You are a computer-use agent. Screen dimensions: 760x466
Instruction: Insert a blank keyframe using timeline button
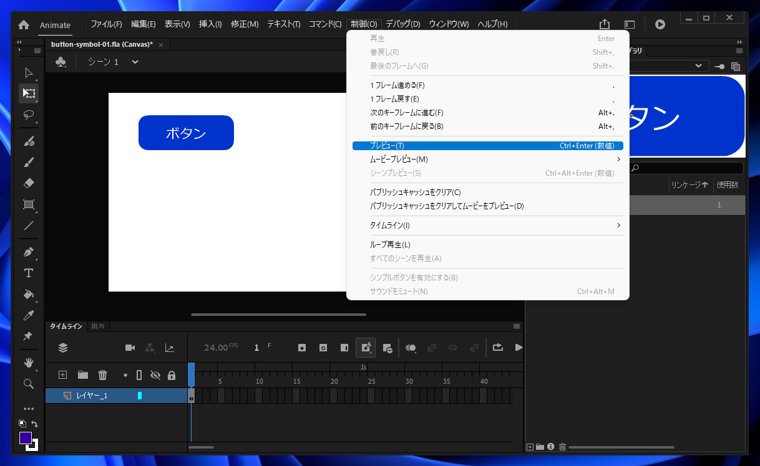(x=323, y=348)
